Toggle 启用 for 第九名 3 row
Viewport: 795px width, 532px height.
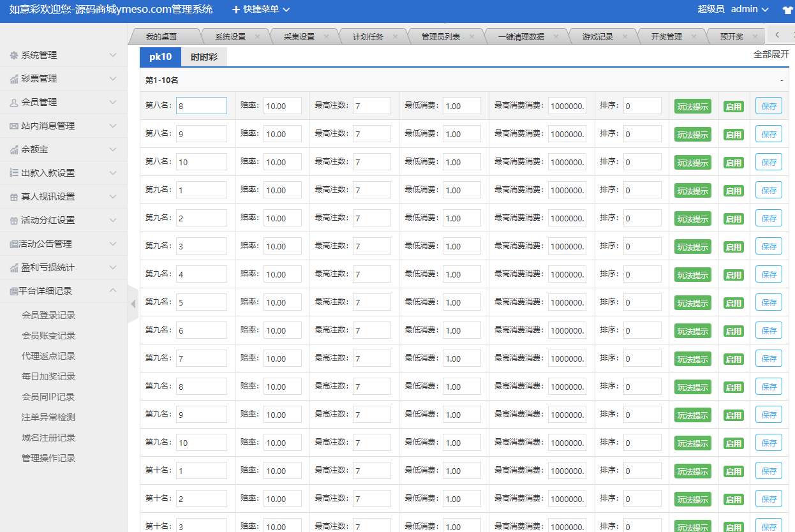[734, 247]
